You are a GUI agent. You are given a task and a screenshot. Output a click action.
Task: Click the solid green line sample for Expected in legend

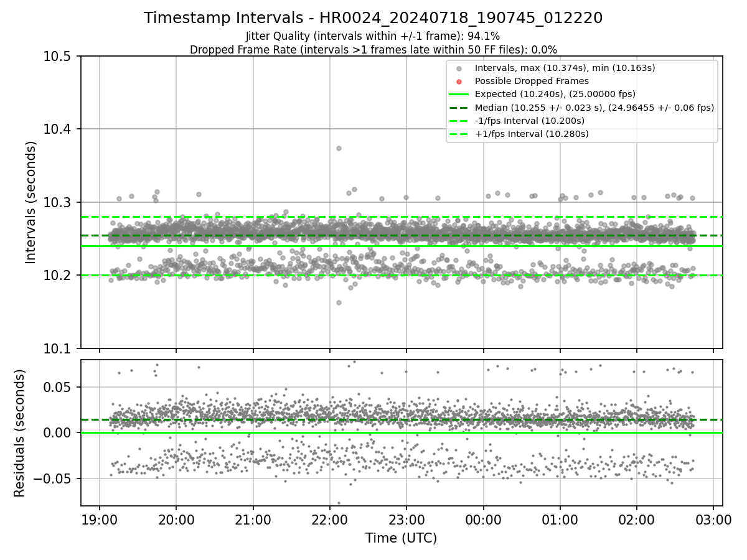(459, 95)
